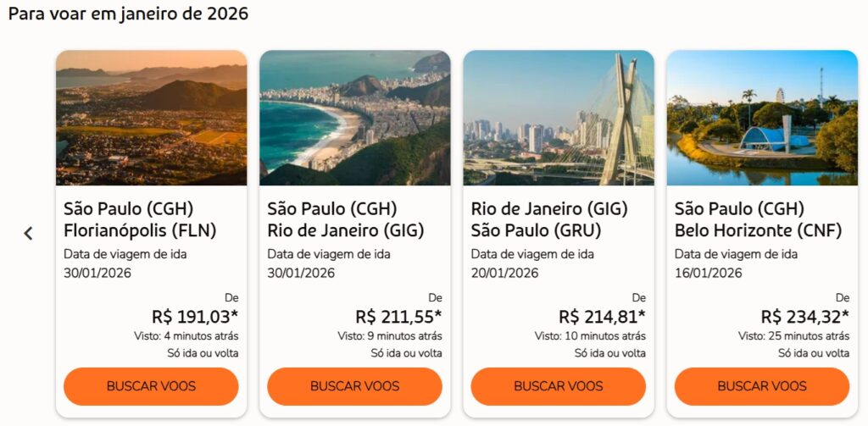868x426 pixels.
Task: Search flights Rio de Janeiro to São Paulo
Action: click(558, 386)
